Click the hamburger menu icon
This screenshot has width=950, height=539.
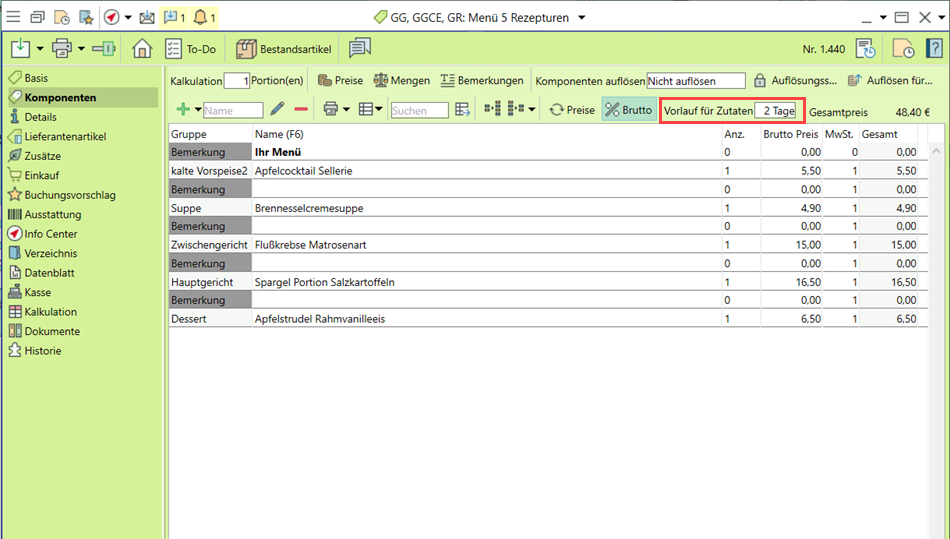[13, 17]
